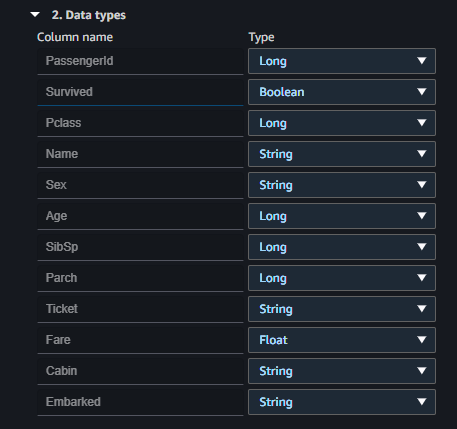Open the Pclass type dropdown
457x429 pixels.
(342, 123)
